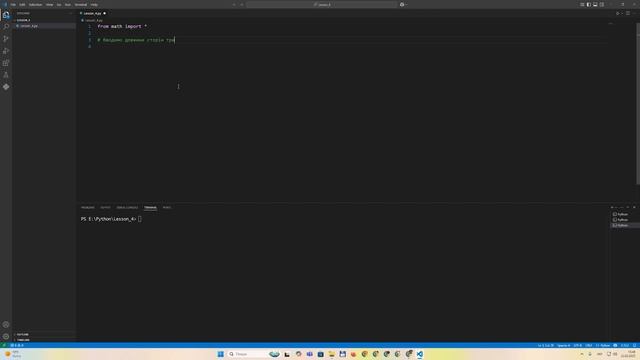Image resolution: width=640 pixels, height=360 pixels.
Task: Open the Search view in activity bar
Action: [6, 27]
